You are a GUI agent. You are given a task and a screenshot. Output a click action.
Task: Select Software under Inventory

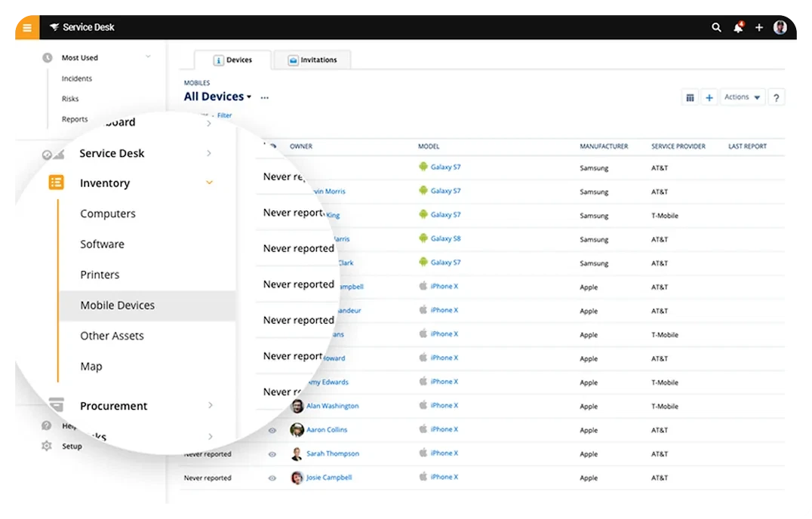[102, 244]
